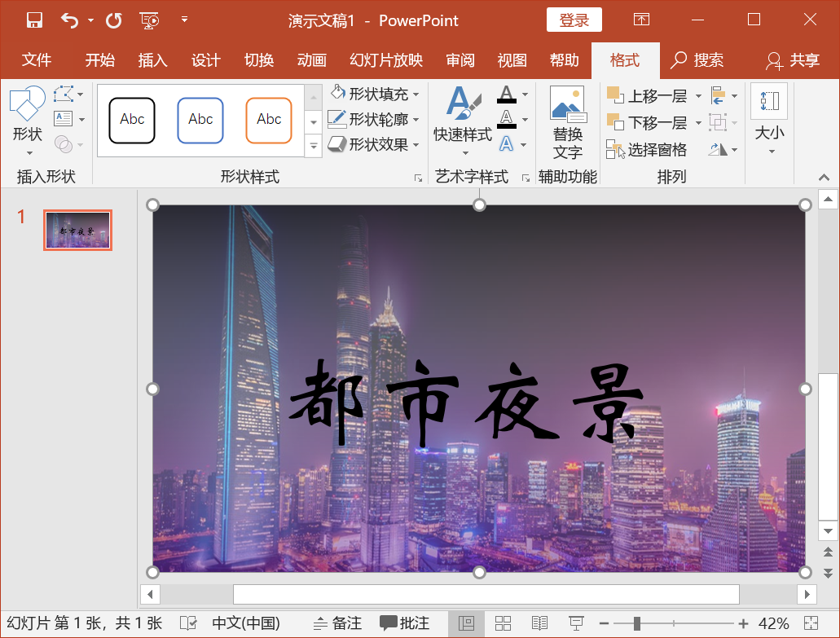The width and height of the screenshot is (840, 638).
Task: Switch to the 设计 ribbon tab
Action: pos(205,59)
